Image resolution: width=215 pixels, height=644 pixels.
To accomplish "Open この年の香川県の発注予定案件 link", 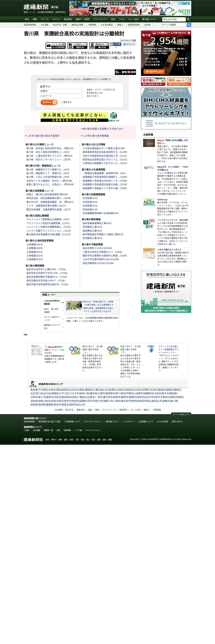I will click(43, 136).
